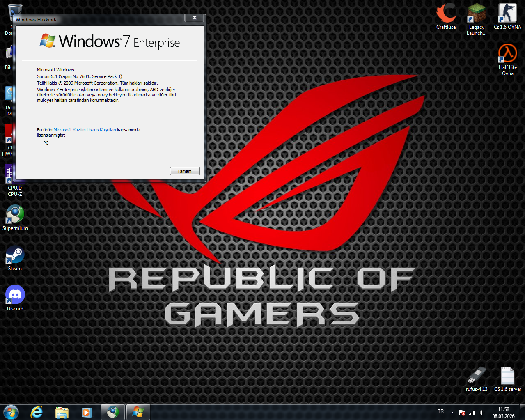Click the Show Desktop strip at the taskbar end

pos(522,412)
